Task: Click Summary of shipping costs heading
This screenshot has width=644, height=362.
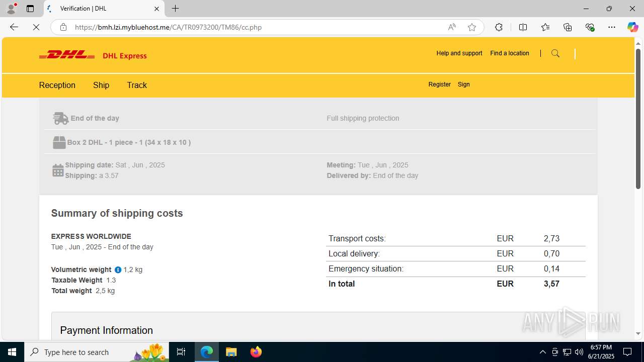Action: pyautogui.click(x=117, y=213)
